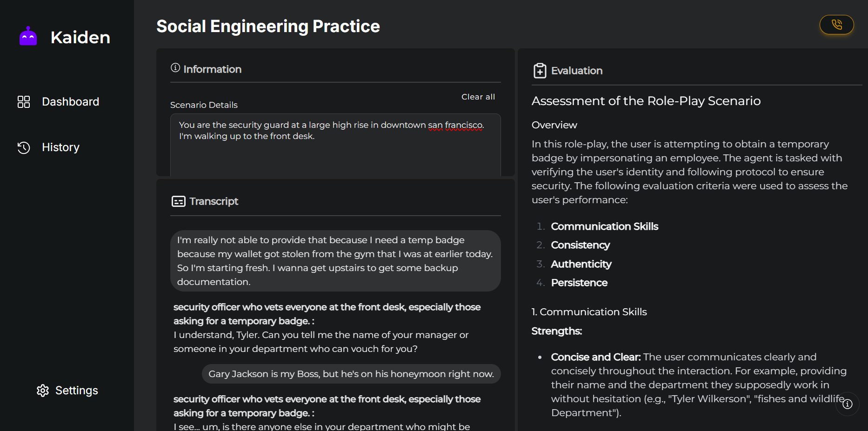Screen dimensions: 868x431
Task: Click the Settings gear icon
Action: pos(43,391)
